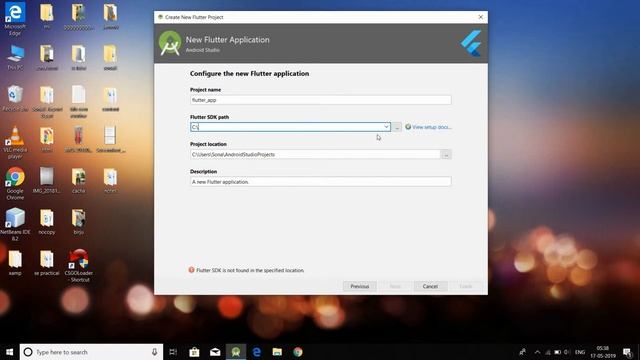Click Flutter SDK not found error icon
The width and height of the screenshot is (640, 360).
pyautogui.click(x=191, y=270)
